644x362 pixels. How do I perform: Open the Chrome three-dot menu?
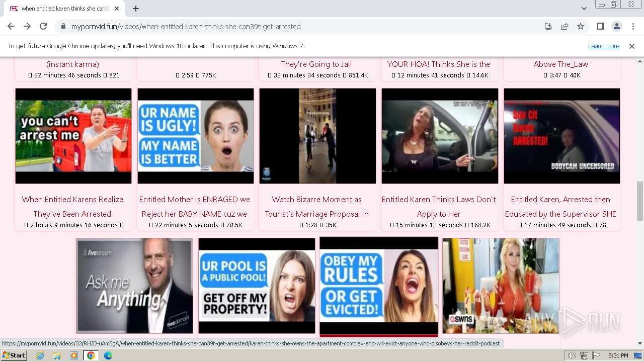[x=632, y=26]
